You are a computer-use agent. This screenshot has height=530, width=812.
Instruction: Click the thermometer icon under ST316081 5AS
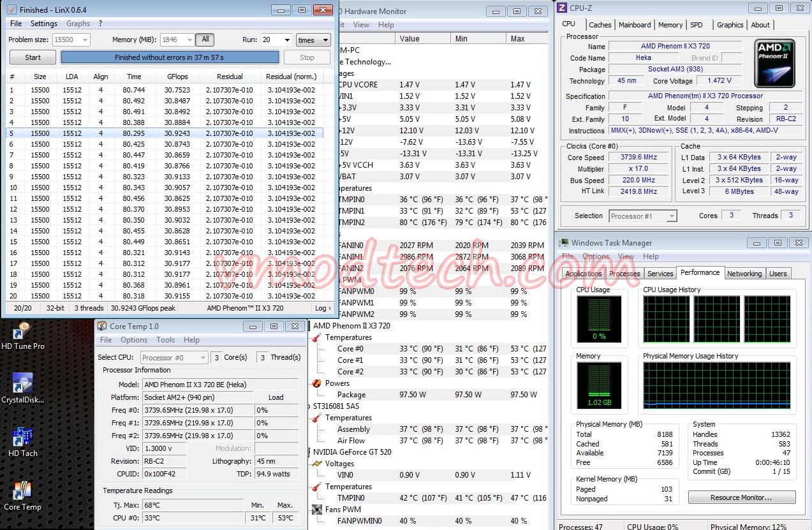coord(318,418)
